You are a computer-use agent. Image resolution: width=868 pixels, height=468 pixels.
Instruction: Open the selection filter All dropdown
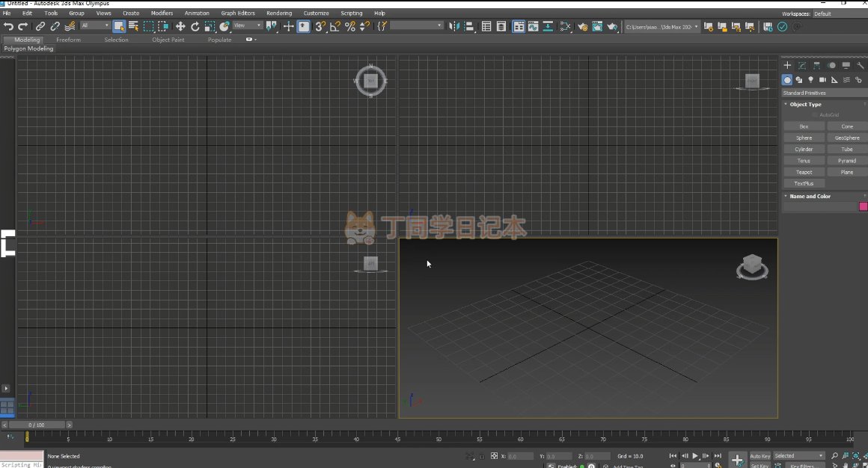[x=95, y=26]
